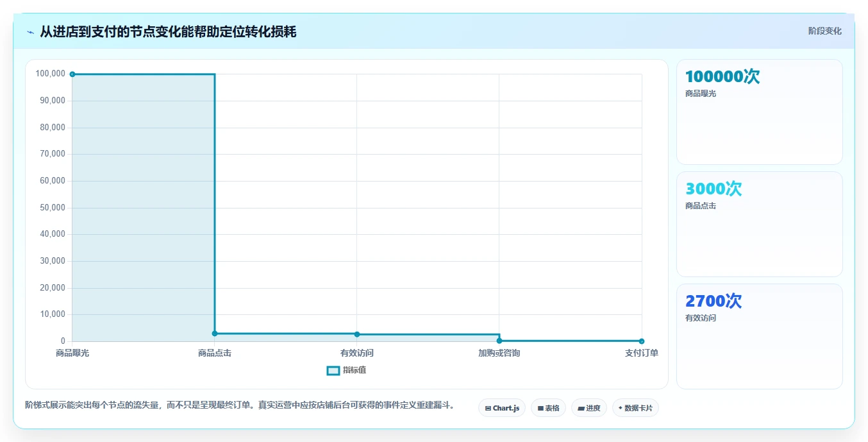Click the footnote text about 阶梯式展示
868x442 pixels.
[x=240, y=405]
